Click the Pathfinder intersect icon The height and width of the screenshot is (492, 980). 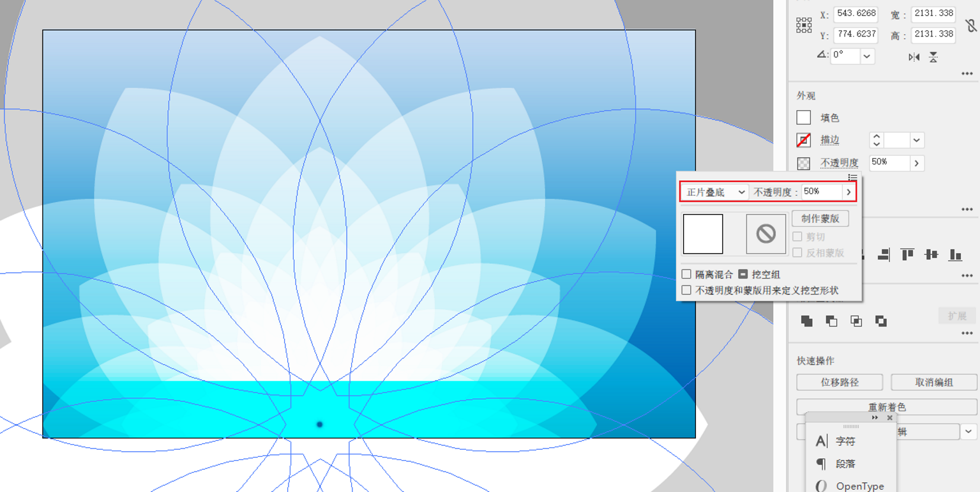coord(856,321)
